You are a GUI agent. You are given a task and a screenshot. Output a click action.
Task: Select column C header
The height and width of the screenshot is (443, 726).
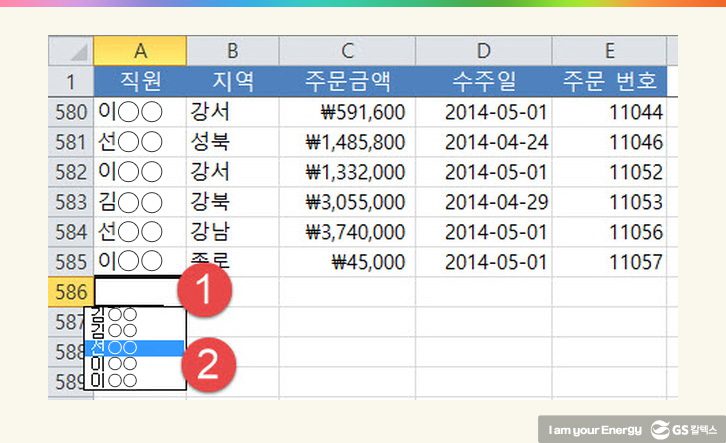[347, 51]
